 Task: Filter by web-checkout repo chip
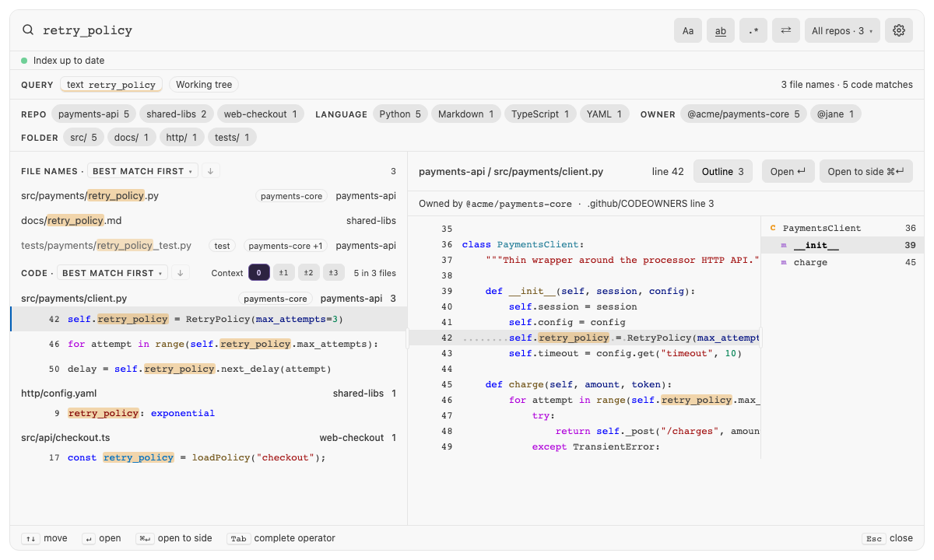(x=261, y=114)
